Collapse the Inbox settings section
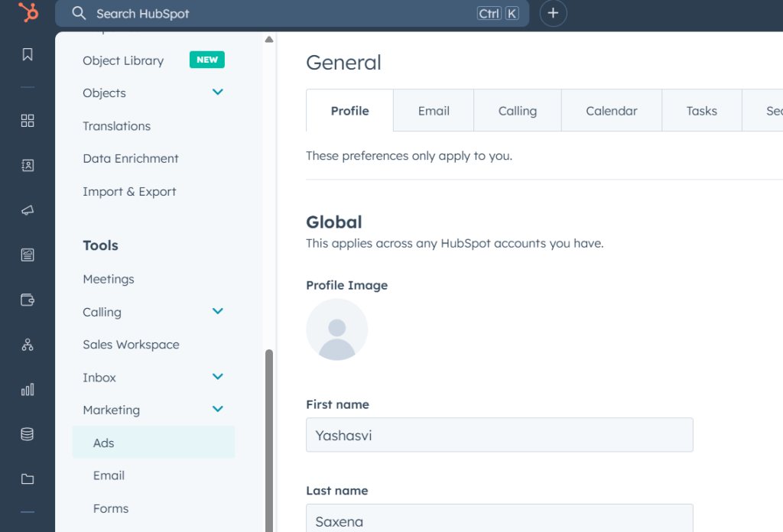783x532 pixels. coord(217,377)
